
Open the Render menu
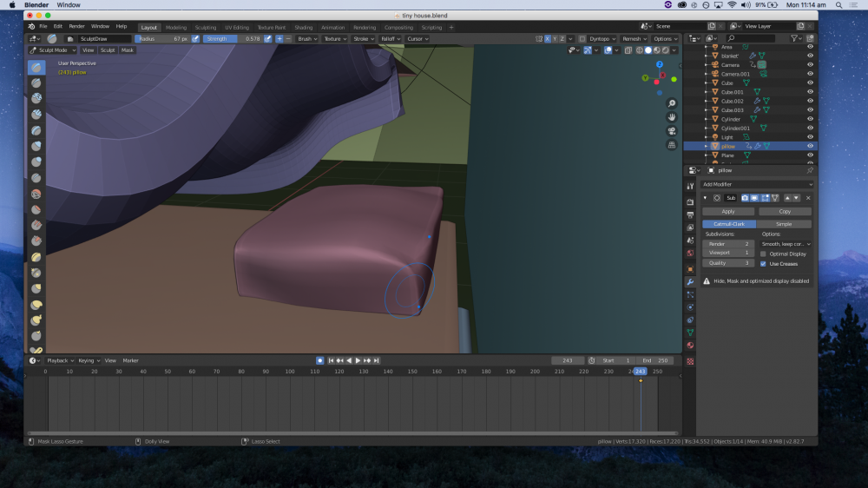pyautogui.click(x=77, y=27)
